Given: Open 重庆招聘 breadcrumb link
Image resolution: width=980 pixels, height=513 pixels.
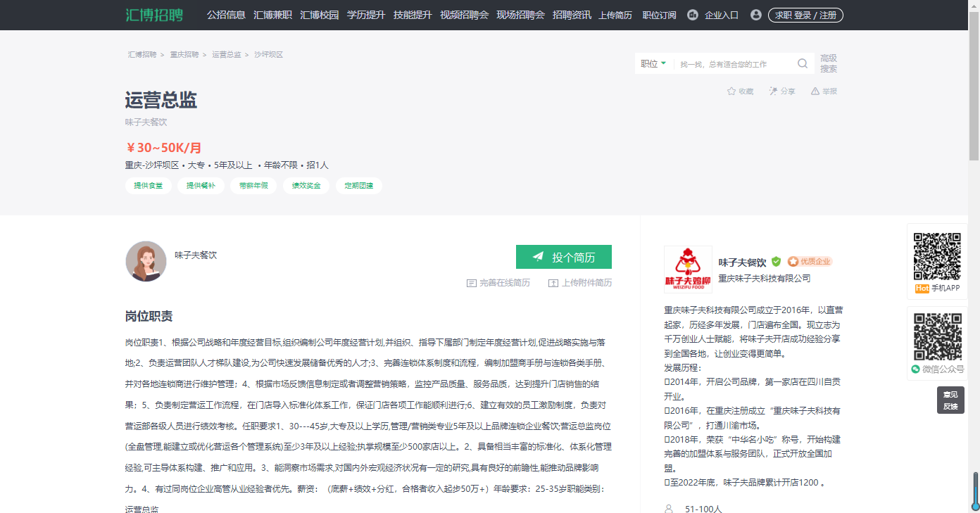Looking at the screenshot, I should 184,54.
